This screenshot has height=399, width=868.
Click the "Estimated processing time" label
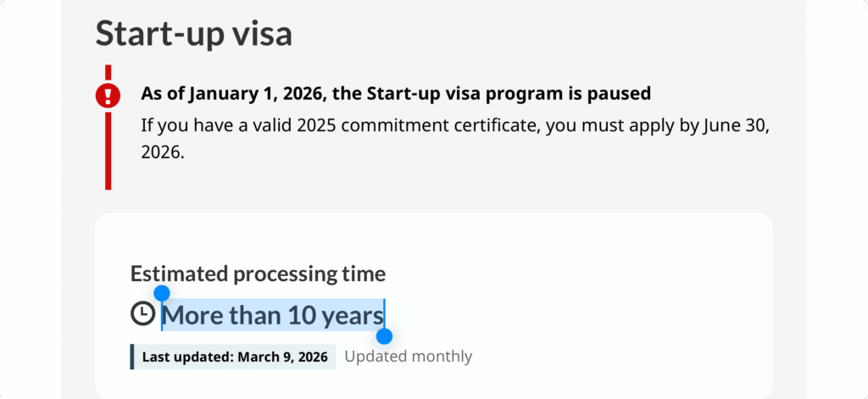click(x=258, y=274)
